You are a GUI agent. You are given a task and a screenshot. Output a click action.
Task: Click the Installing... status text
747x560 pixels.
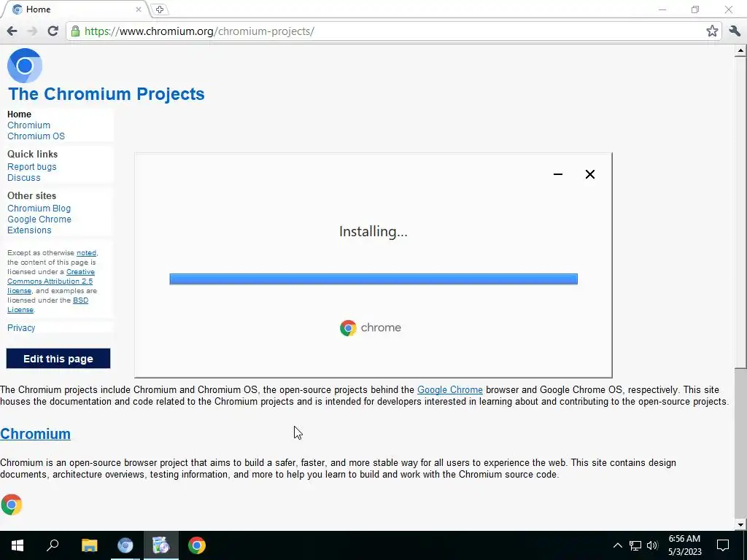tap(373, 231)
